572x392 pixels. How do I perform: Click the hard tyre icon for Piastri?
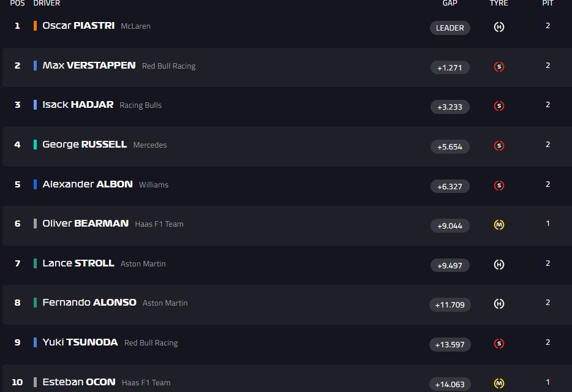[x=499, y=27]
